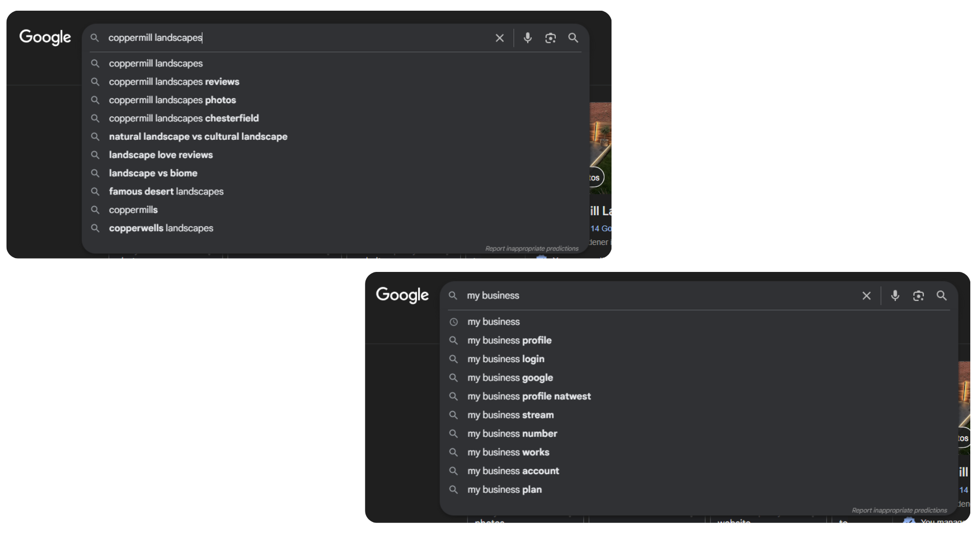980x551 pixels.
Task: Clear the my business search text
Action: 866,295
